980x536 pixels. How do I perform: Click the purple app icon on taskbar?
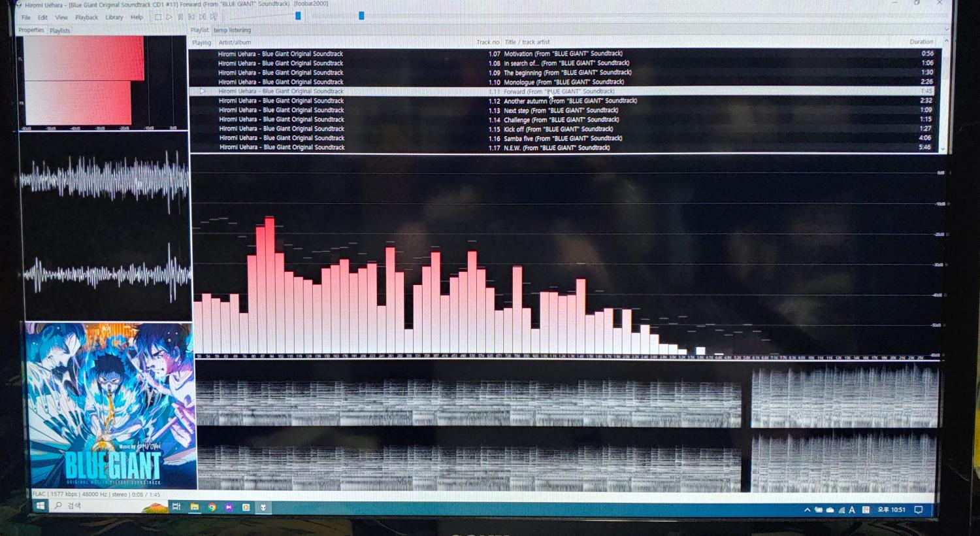coord(229,507)
